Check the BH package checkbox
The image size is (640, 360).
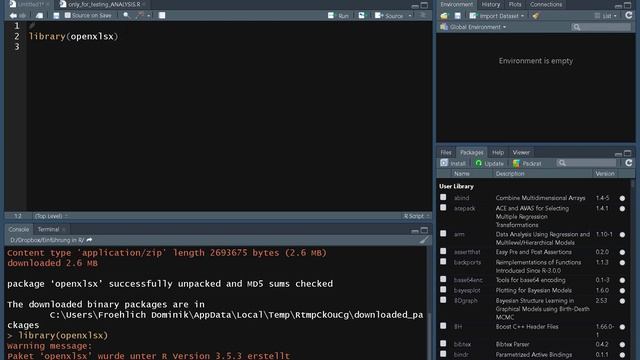[443, 327]
